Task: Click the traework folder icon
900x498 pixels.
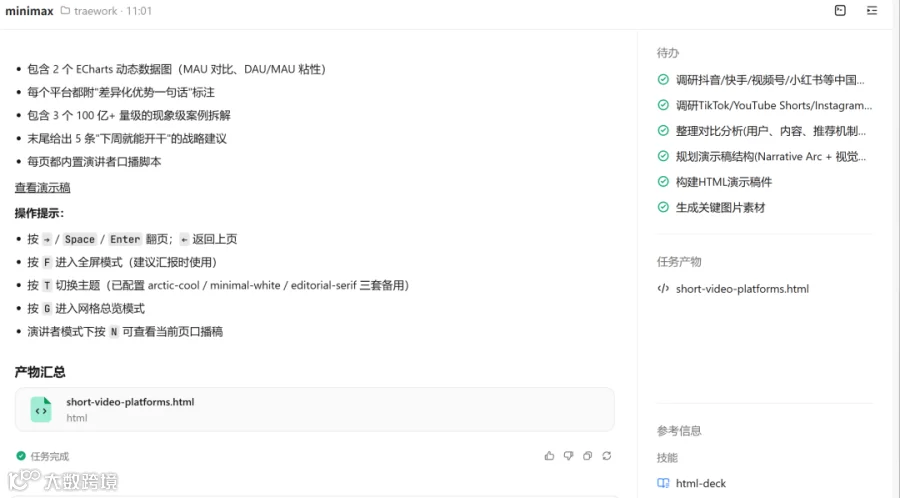Action: 65,10
